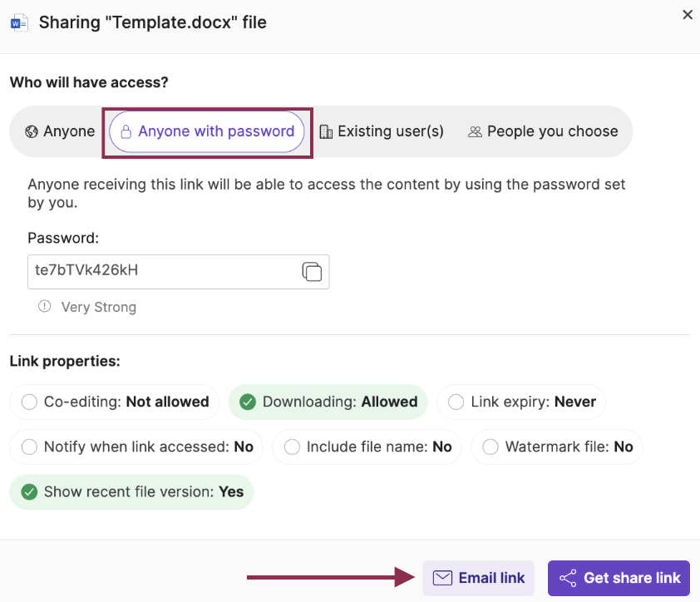Viewport: 700px width, 602px height.
Task: Click the lock icon on password option
Action: click(x=126, y=131)
